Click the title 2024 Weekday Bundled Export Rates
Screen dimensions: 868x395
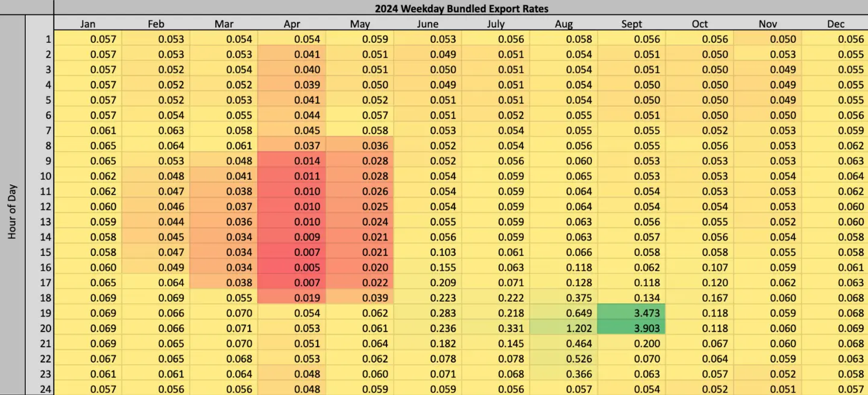(461, 8)
